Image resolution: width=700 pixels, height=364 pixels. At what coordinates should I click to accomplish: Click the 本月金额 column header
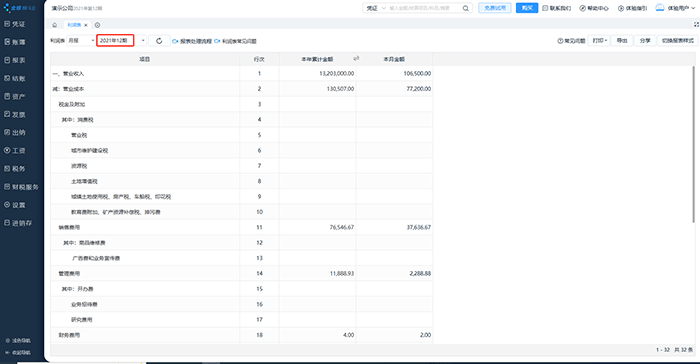point(394,59)
